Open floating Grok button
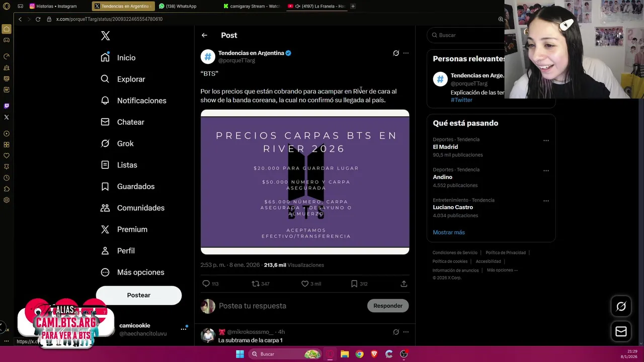The width and height of the screenshot is (644, 362). [x=621, y=306]
